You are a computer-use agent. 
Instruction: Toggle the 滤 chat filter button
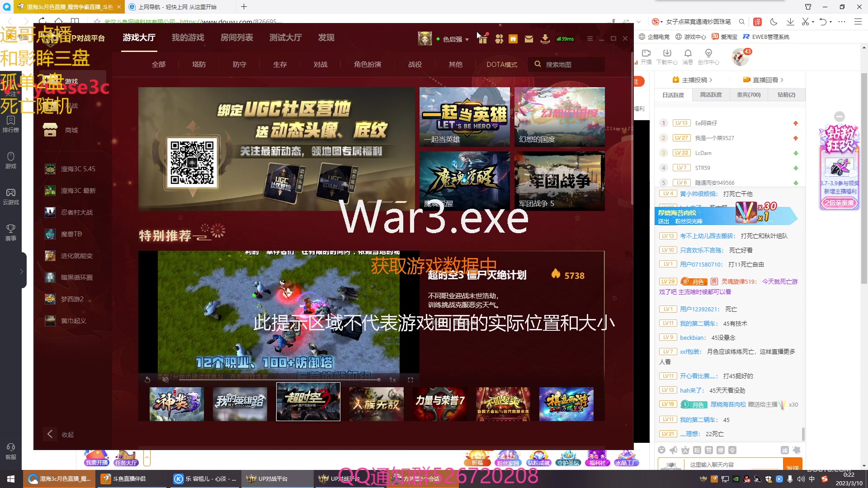pyautogui.click(x=784, y=450)
